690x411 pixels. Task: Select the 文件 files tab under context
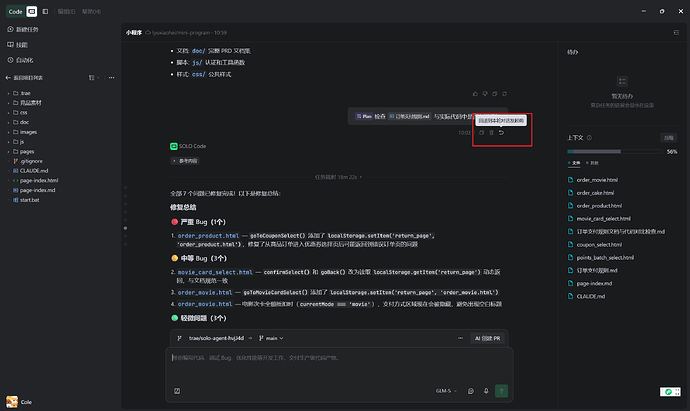pyautogui.click(x=574, y=163)
